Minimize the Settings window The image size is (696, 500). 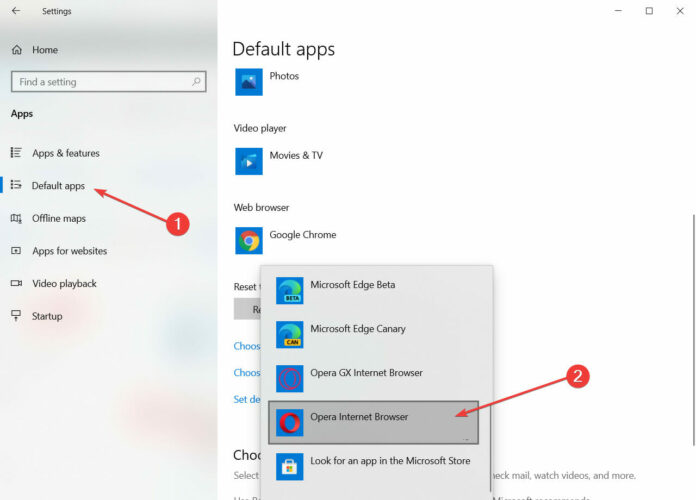(x=618, y=11)
